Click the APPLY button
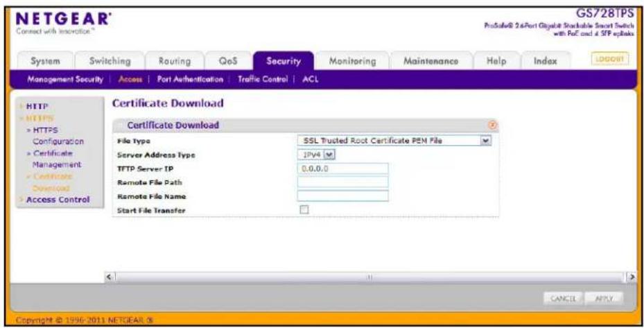This screenshot has width=644, height=328. (x=604, y=299)
